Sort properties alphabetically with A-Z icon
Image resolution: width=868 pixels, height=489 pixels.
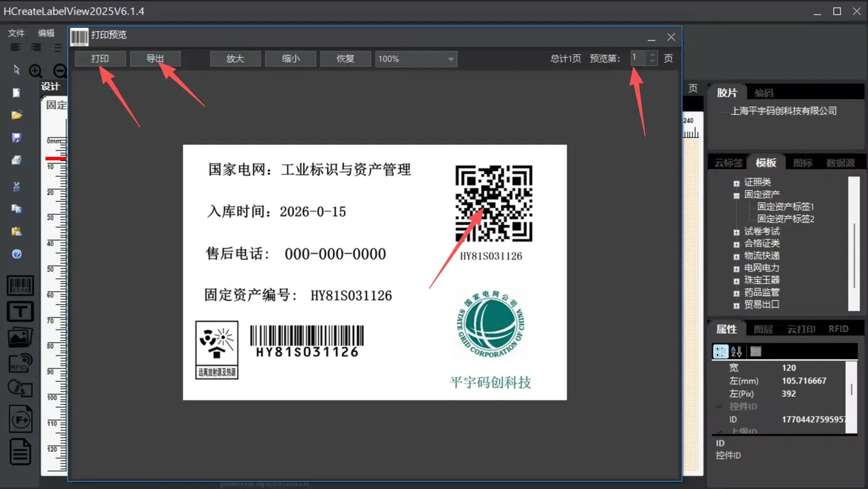click(737, 351)
